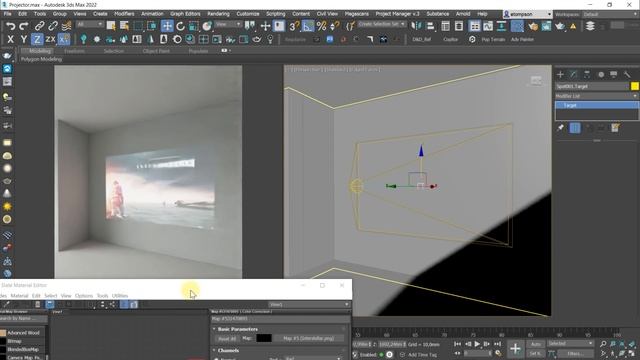Viewport: 640px width, 360px height.
Task: Open the Utilities wrench tab icon
Action: pos(627,74)
